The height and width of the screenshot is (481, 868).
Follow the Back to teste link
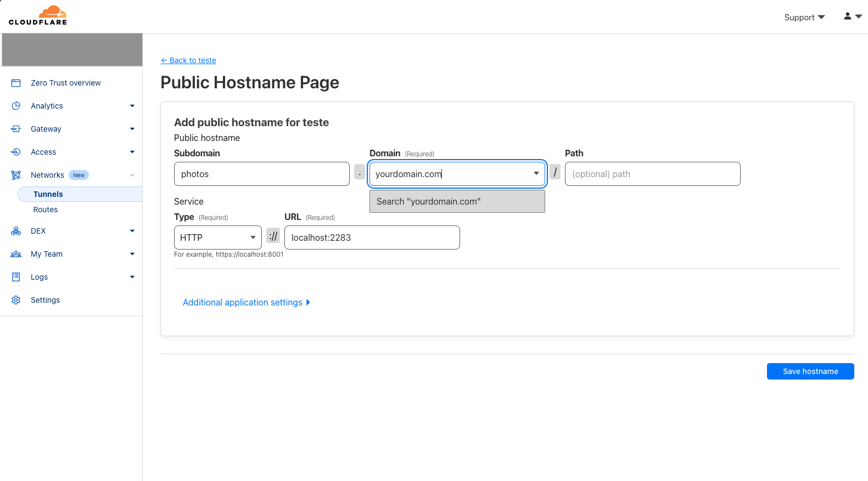pos(188,60)
